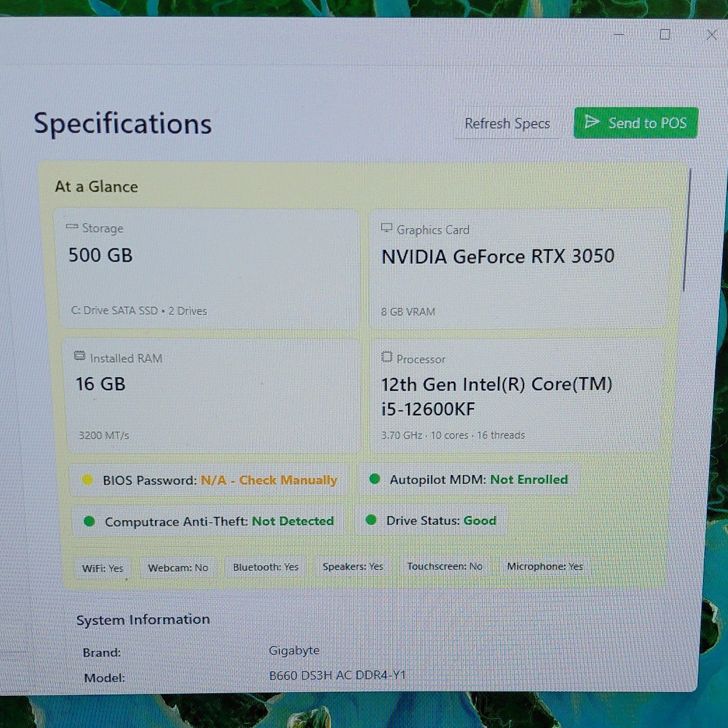The image size is (728, 728).
Task: Click the At a Glance heading
Action: [x=96, y=186]
